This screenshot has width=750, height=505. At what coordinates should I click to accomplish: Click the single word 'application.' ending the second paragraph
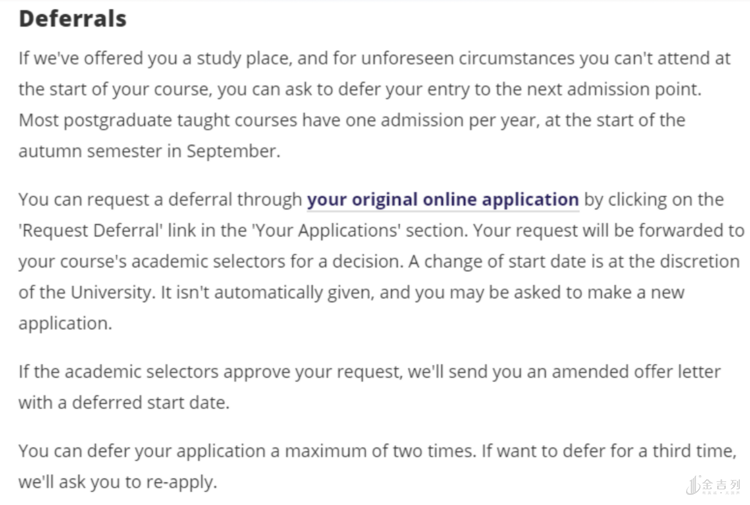(65, 323)
